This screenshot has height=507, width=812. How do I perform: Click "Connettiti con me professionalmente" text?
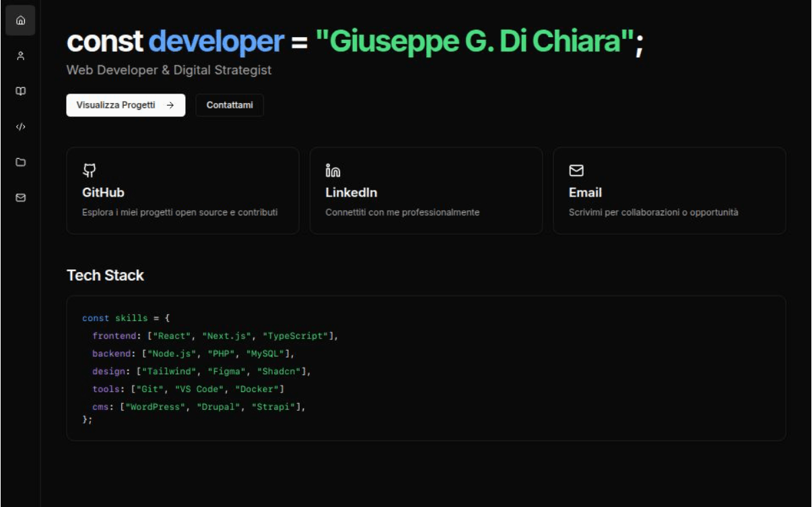pos(402,212)
